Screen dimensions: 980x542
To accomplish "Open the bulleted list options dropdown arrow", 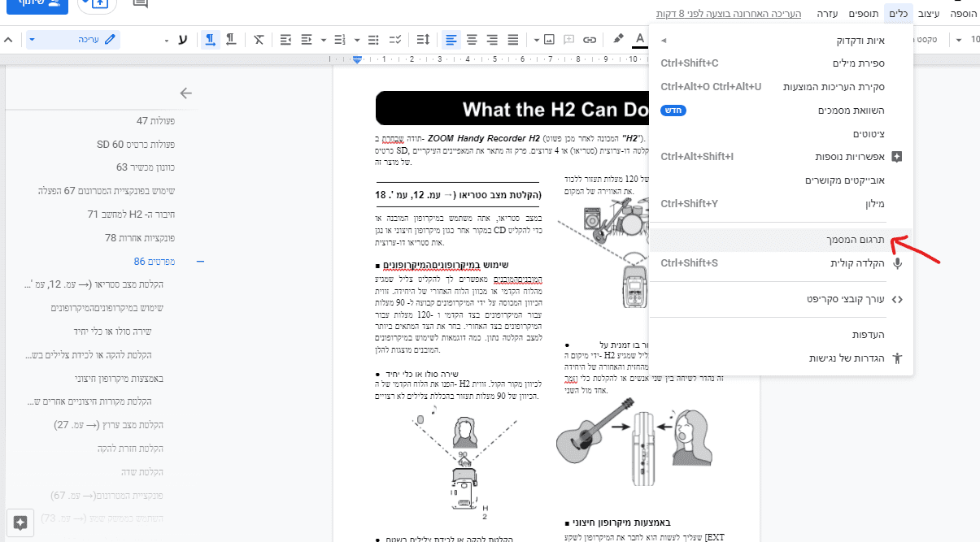I will click(358, 39).
